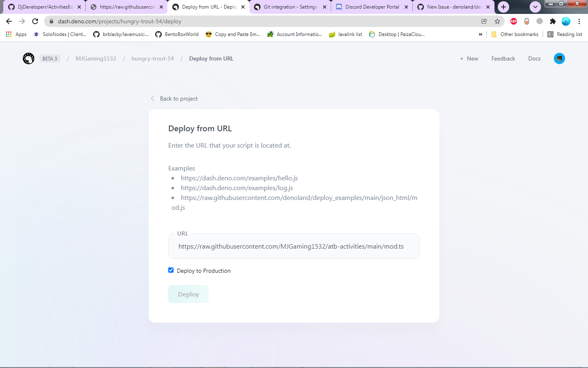Open the hello.js example link
The width and height of the screenshot is (588, 368).
239,178
